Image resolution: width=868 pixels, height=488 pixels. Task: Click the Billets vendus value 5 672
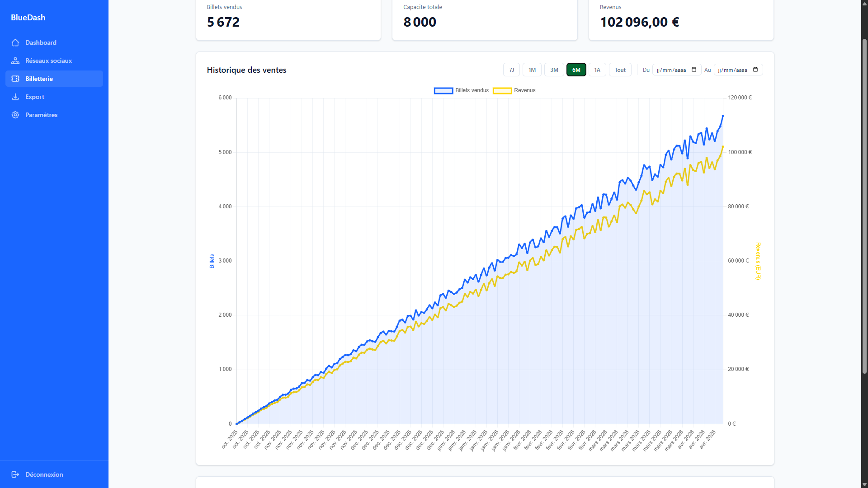click(x=223, y=22)
